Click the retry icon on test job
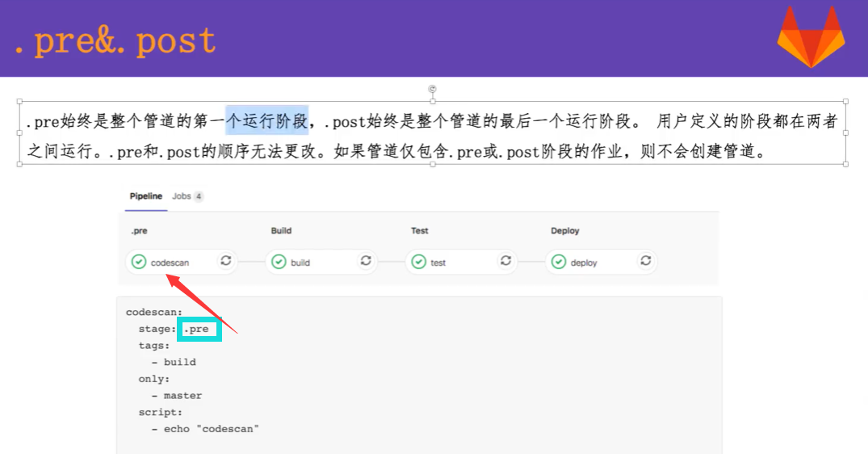 click(506, 260)
